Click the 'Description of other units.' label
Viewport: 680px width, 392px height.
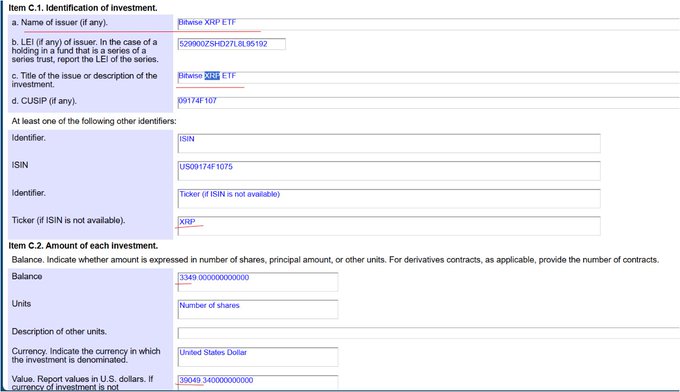59,331
